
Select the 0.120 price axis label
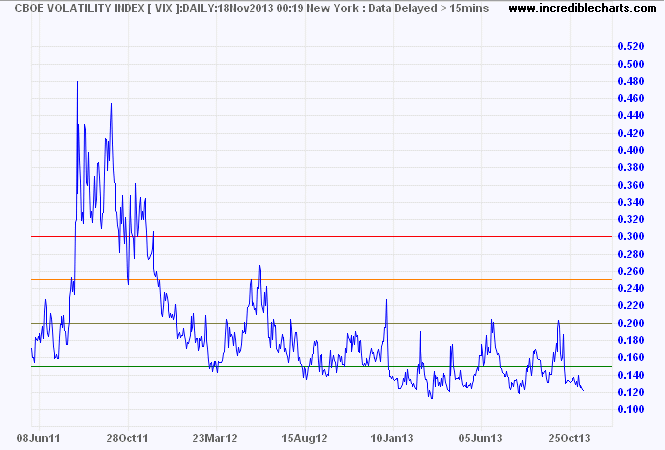click(631, 392)
